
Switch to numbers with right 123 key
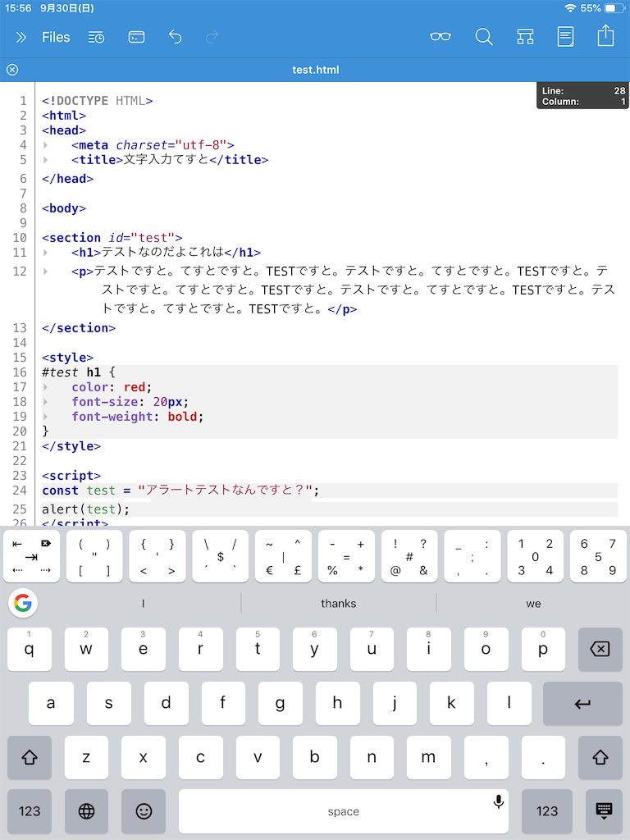point(547,811)
